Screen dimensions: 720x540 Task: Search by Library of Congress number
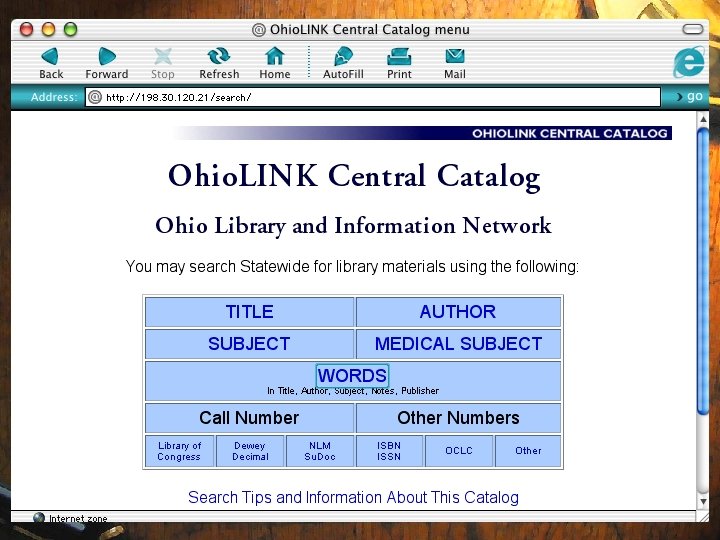[x=179, y=451]
